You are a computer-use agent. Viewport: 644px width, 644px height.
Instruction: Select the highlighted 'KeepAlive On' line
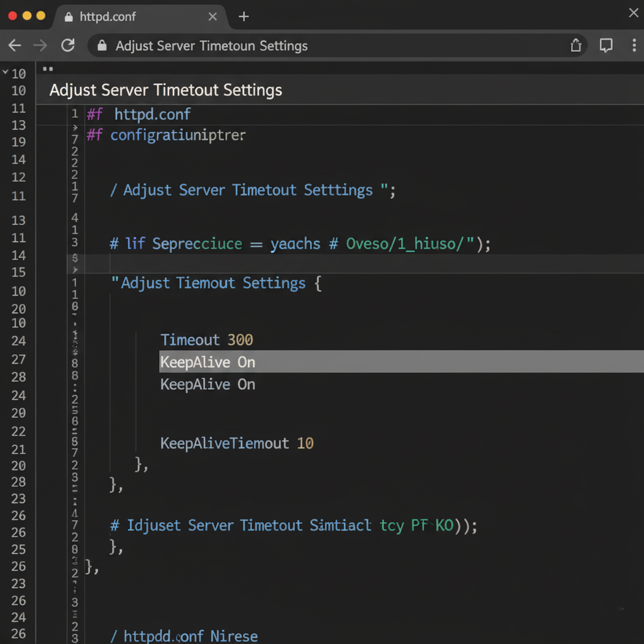click(x=208, y=362)
